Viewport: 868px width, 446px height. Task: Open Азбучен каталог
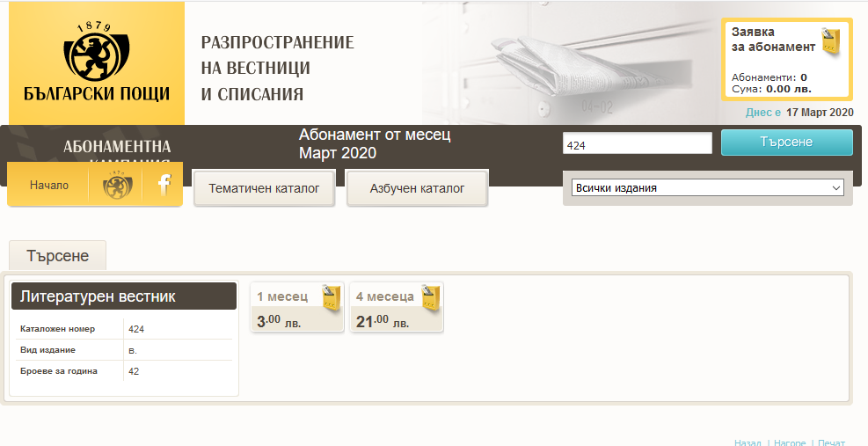point(418,188)
